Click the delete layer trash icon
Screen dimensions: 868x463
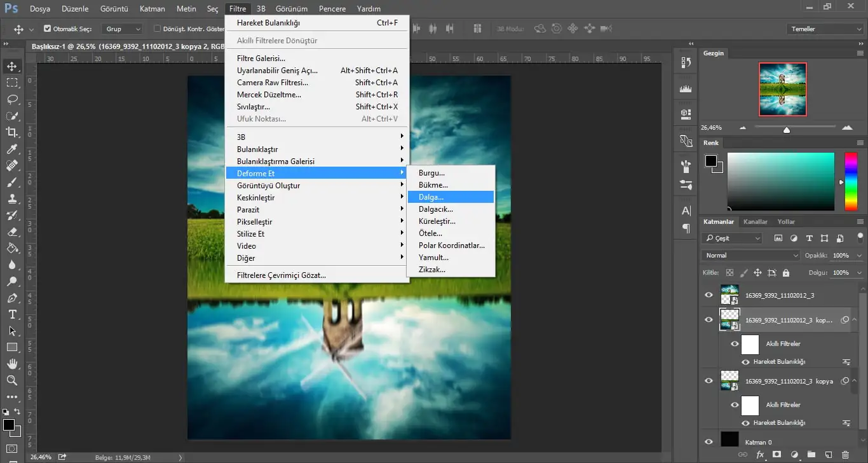pos(844,455)
